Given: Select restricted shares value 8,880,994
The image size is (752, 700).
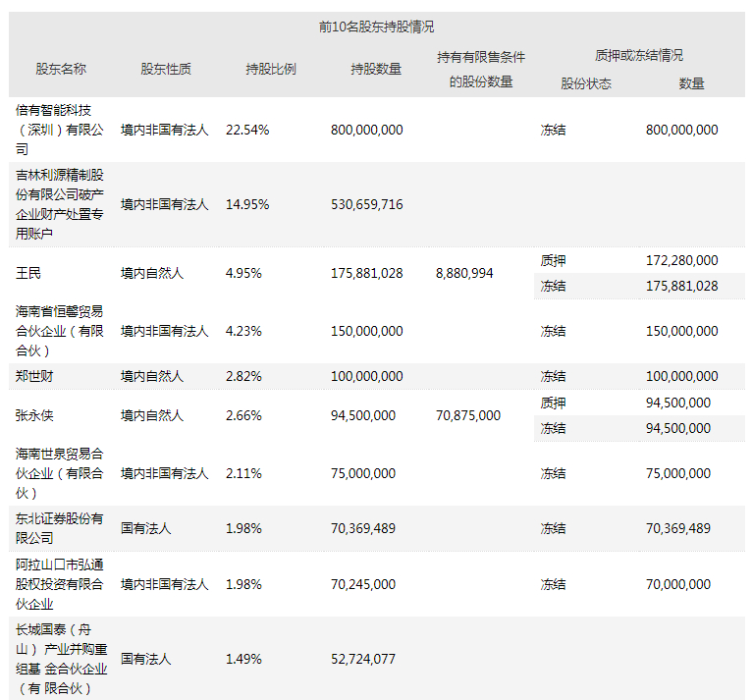Looking at the screenshot, I should tap(464, 273).
